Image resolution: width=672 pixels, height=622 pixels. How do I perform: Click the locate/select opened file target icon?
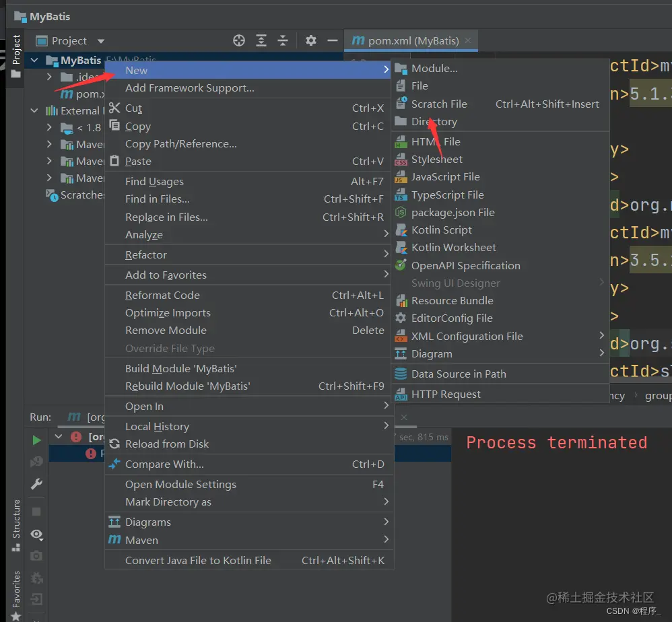pyautogui.click(x=239, y=40)
